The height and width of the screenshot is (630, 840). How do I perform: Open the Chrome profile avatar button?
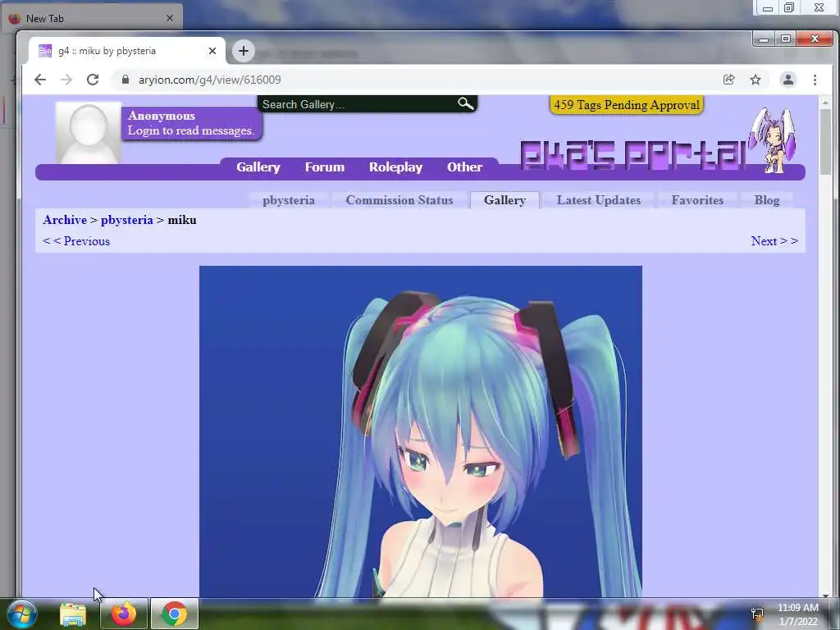pos(788,80)
